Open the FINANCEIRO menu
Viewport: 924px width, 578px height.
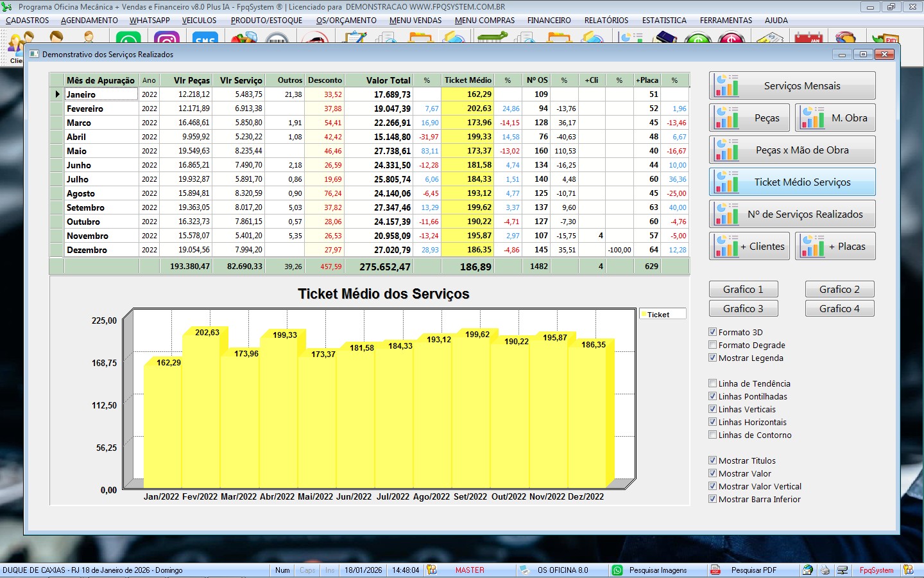(x=549, y=21)
